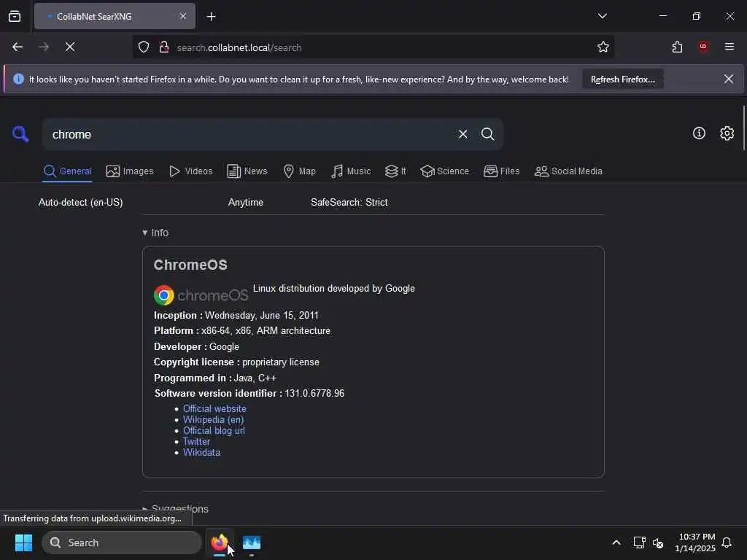Open the SafeSearch: Strict dropdown
747x560 pixels.
[x=349, y=203]
